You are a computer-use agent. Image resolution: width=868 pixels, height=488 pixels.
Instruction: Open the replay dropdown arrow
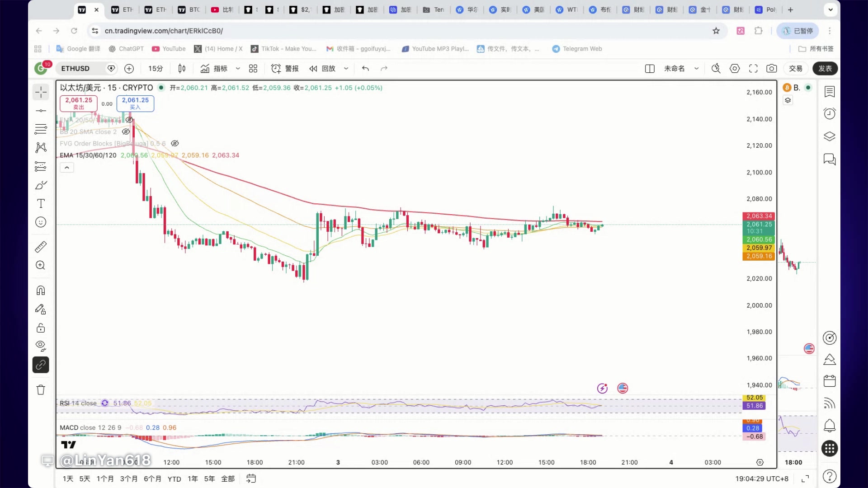coord(346,68)
